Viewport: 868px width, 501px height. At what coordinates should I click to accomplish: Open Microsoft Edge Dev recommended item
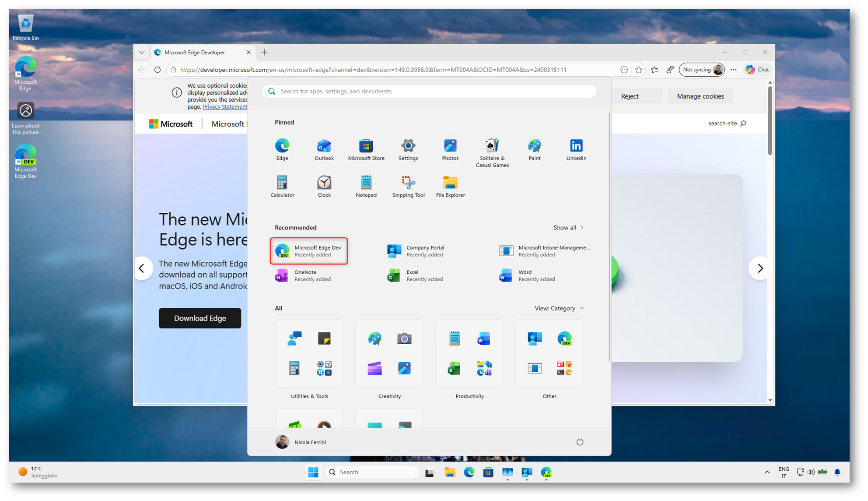(308, 251)
